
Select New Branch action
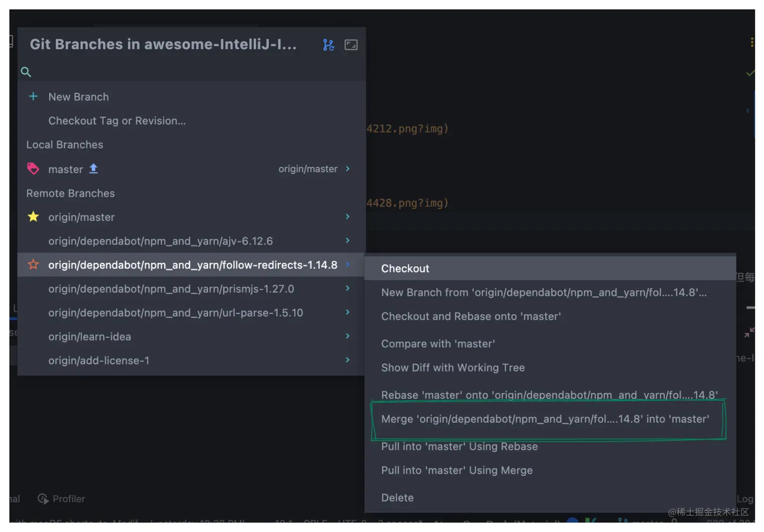(191, 96)
